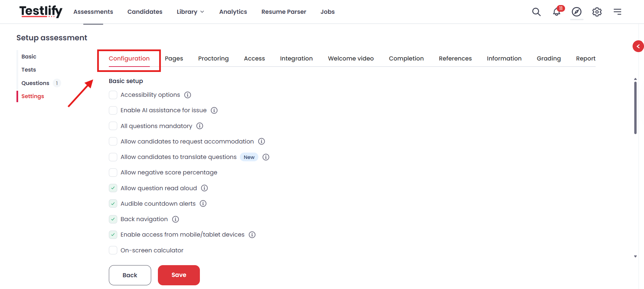Open the search magnifier icon
The image size is (644, 289).
(x=536, y=12)
